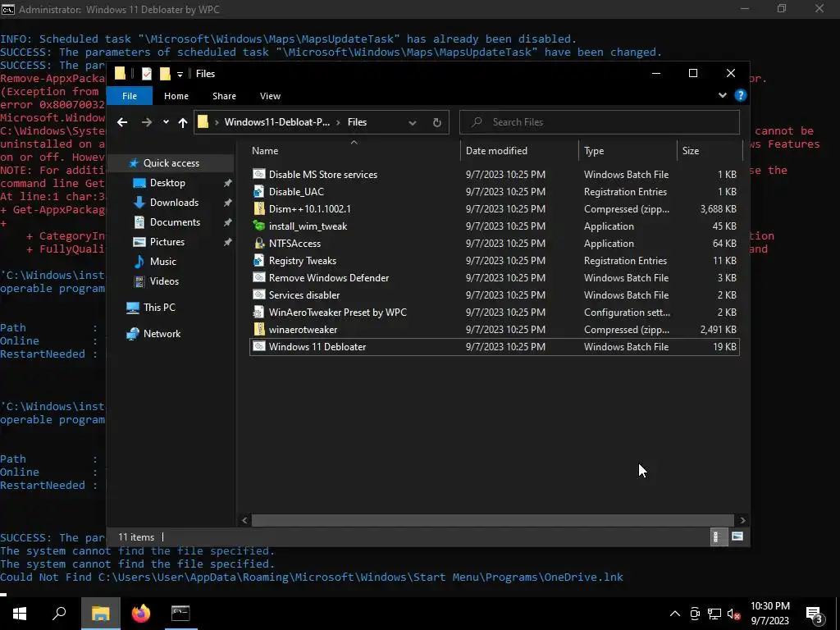The width and height of the screenshot is (840, 630).
Task: Click the horizontal scrollbar track
Action: (492, 520)
